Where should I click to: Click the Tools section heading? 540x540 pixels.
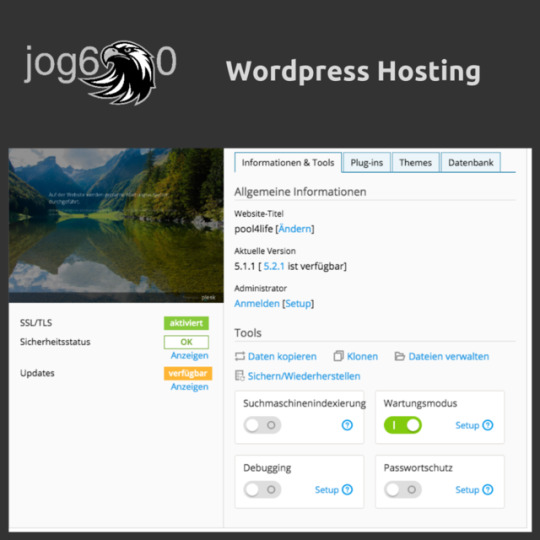coord(248,333)
